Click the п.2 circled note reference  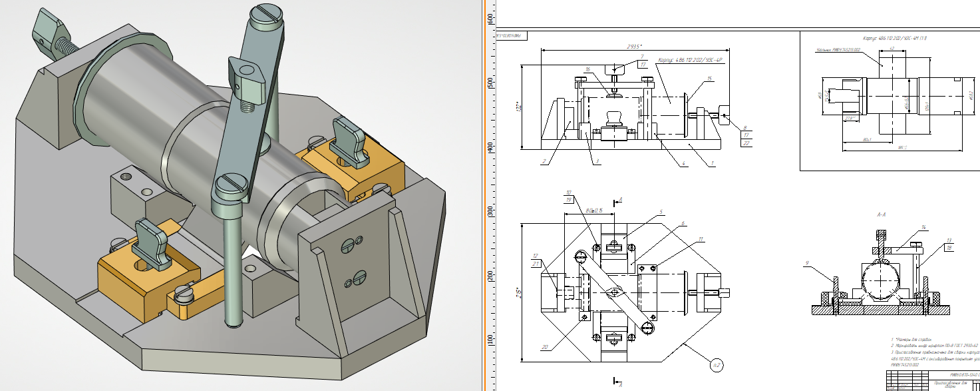click(716, 365)
